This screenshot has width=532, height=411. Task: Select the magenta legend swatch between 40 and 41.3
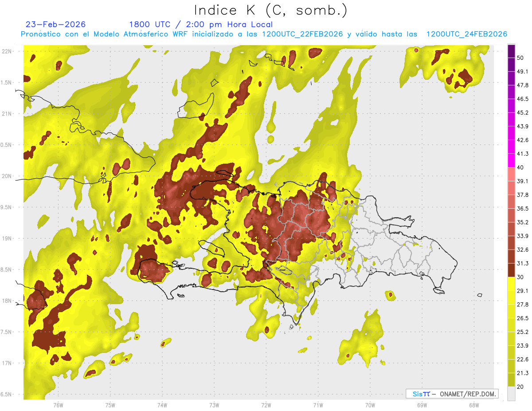[x=511, y=160]
